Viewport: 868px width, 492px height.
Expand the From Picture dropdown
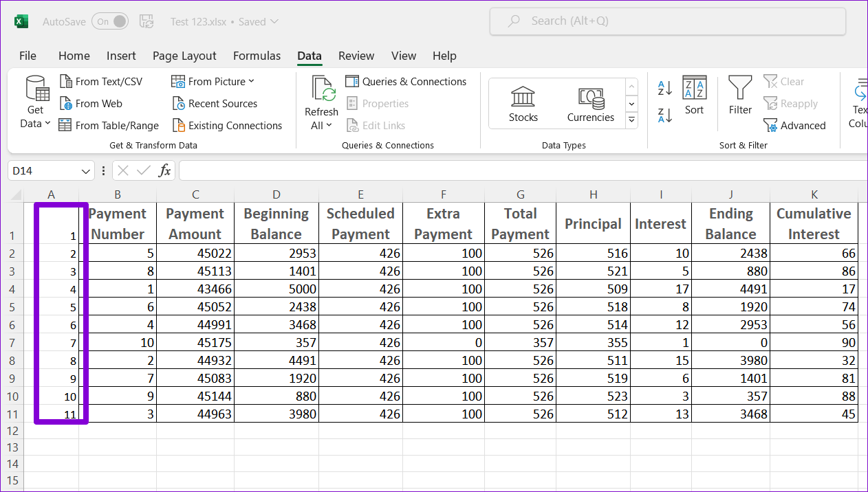213,82
